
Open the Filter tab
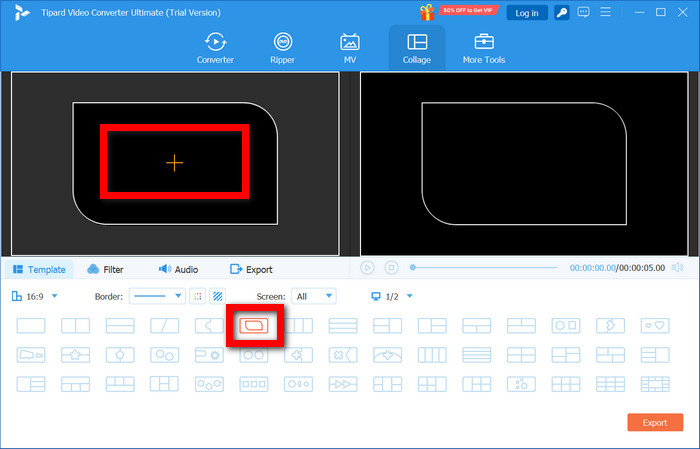tap(105, 269)
